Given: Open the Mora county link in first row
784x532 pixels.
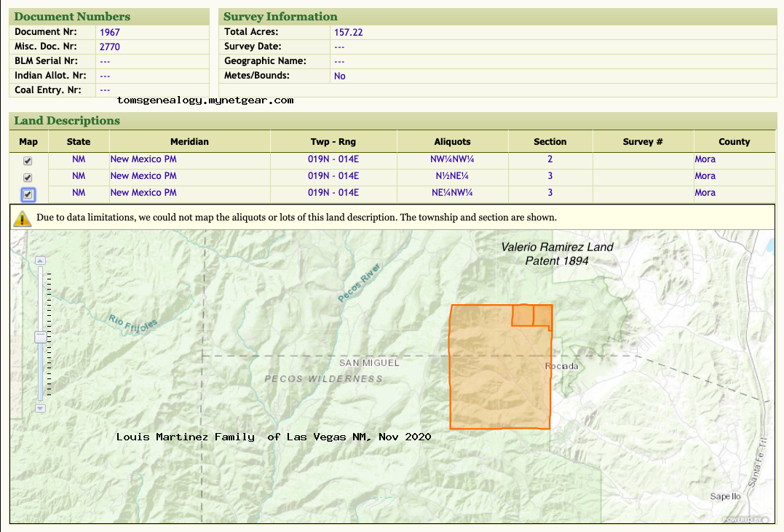Looking at the screenshot, I should 705,159.
